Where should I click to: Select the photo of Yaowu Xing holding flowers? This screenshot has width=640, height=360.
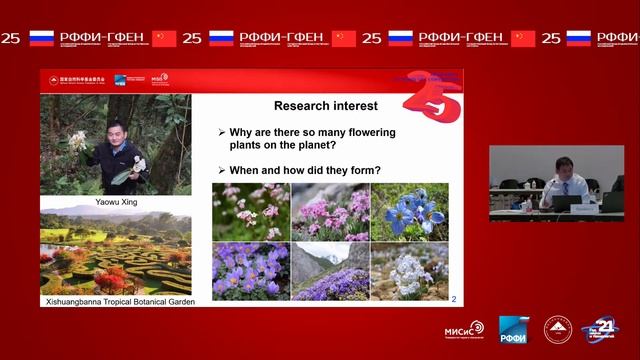point(116,144)
